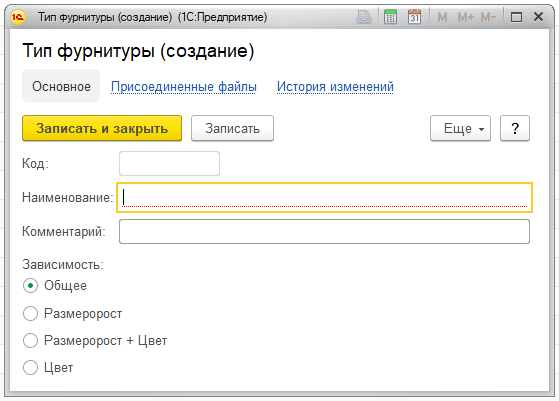Switch to the Основное tab

pos(61,86)
